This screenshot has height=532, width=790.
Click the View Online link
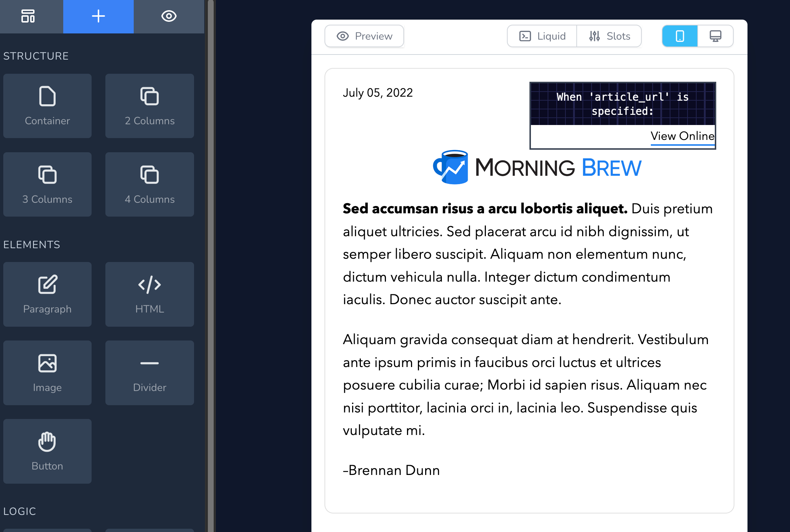click(682, 136)
